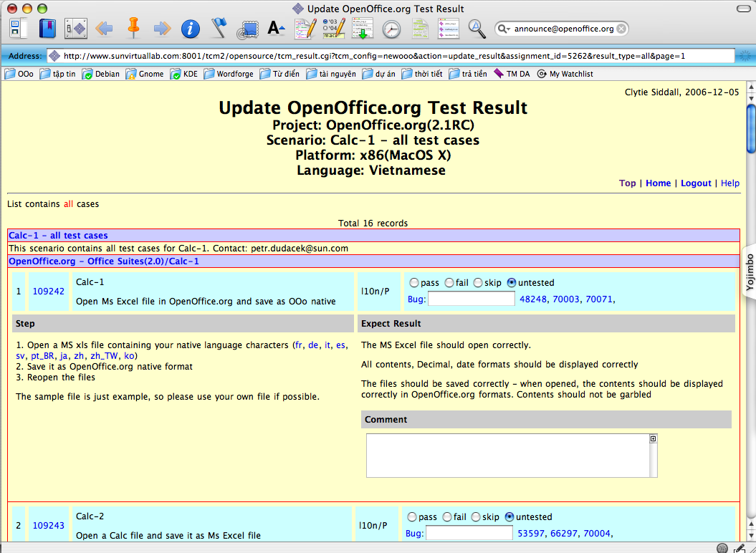This screenshot has width=756, height=553.
Task: Open the Yojimbo side tab
Action: (749, 272)
